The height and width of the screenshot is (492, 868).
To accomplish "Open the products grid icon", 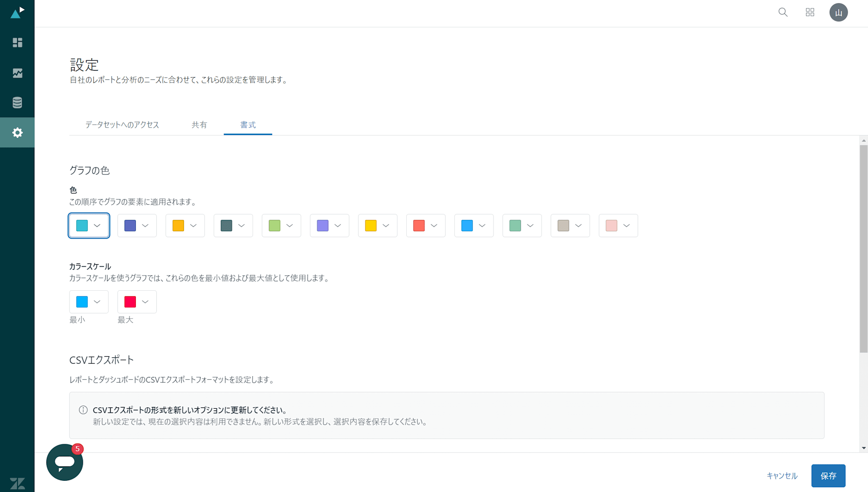I will coord(810,12).
